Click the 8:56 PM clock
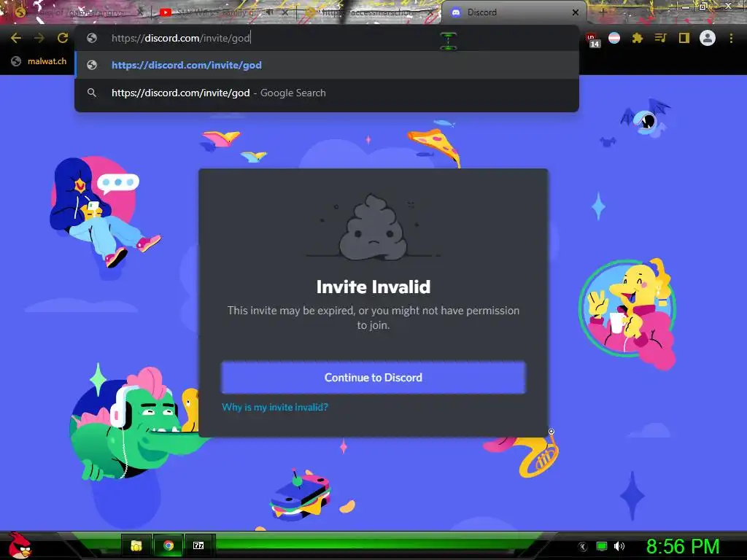The image size is (747, 560). pos(683,546)
